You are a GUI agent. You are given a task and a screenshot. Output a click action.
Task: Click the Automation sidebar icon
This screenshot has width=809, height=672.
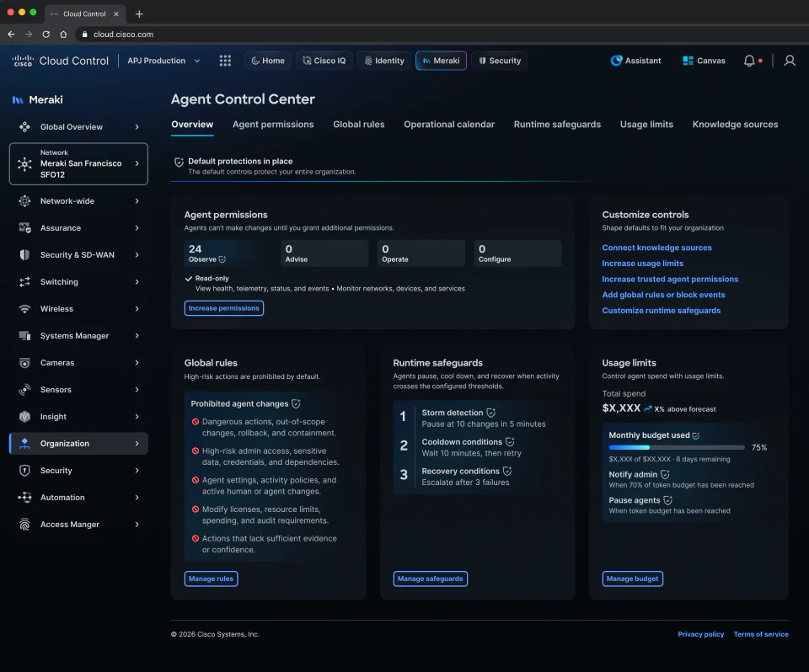point(24,497)
